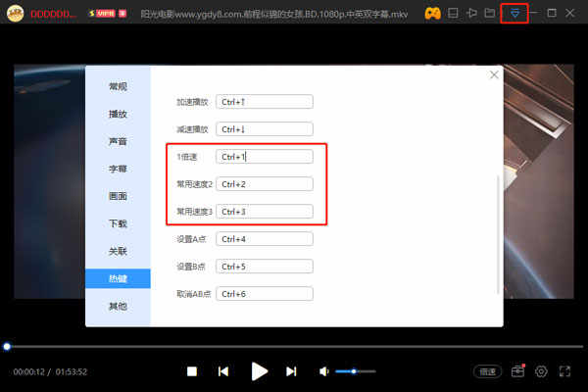This screenshot has height=392, width=588.
Task: Click the Ctrl+2 hotkey field
Action: tap(265, 184)
